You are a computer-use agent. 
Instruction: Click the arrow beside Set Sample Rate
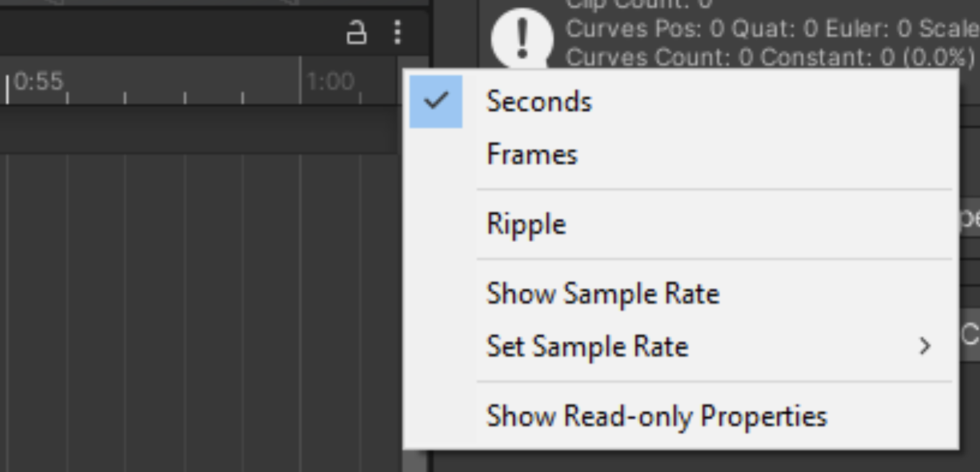click(x=924, y=346)
